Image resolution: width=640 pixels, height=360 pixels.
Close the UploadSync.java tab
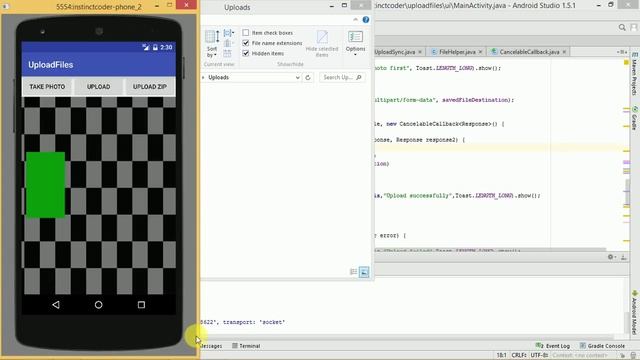click(x=420, y=52)
